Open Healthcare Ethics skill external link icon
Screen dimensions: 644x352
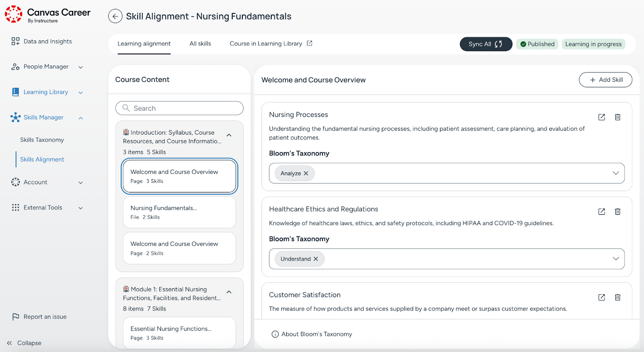coord(602,211)
